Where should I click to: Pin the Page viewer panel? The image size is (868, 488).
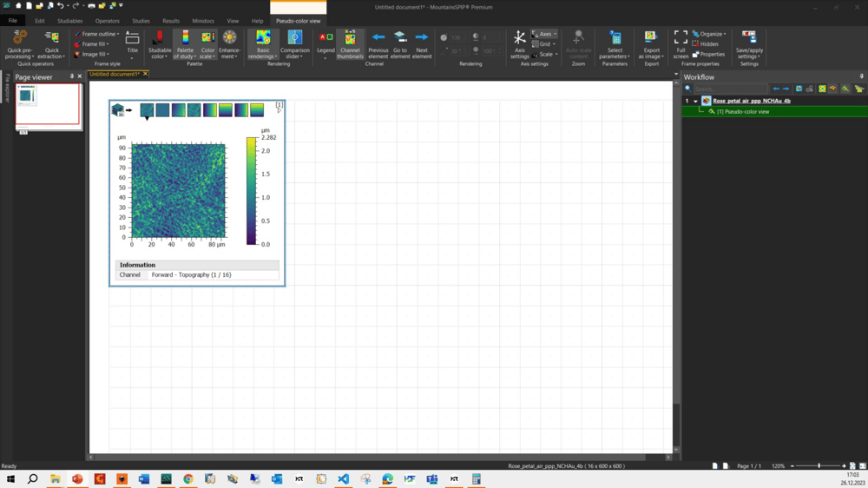[x=71, y=76]
